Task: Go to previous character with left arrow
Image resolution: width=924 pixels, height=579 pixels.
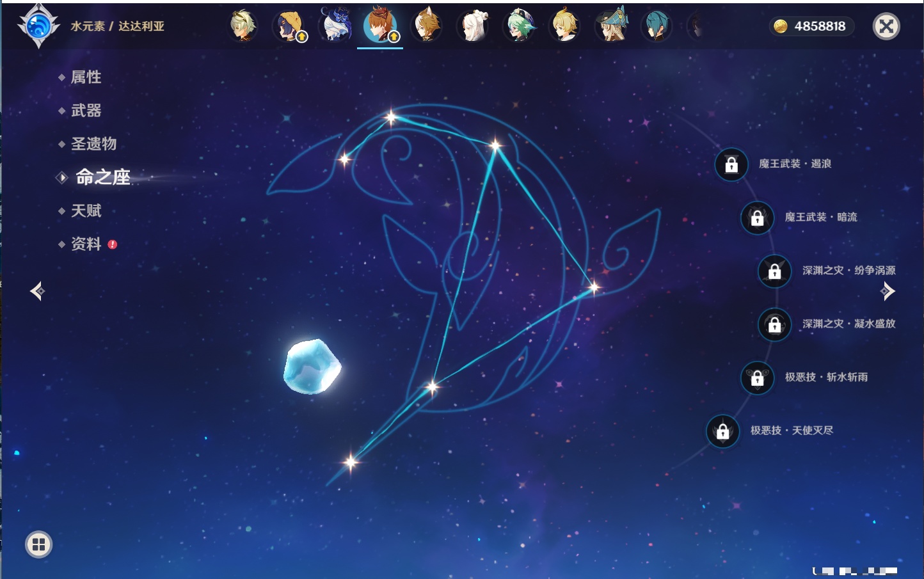Action: 37,291
